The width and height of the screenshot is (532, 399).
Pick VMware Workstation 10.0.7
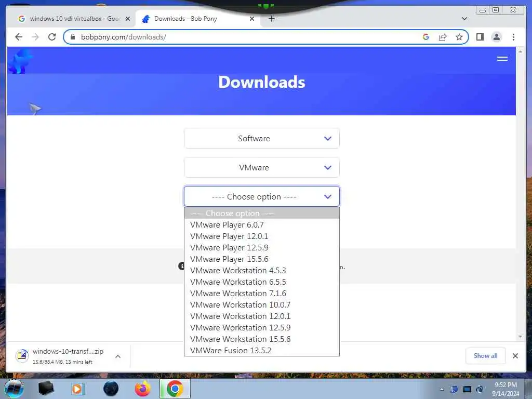click(262, 304)
